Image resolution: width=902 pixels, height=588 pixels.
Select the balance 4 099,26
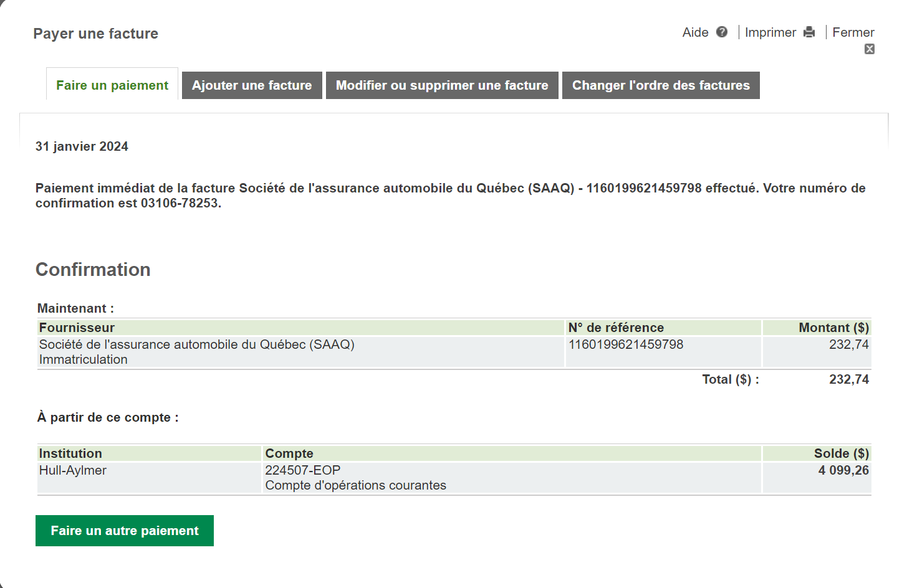click(x=843, y=470)
